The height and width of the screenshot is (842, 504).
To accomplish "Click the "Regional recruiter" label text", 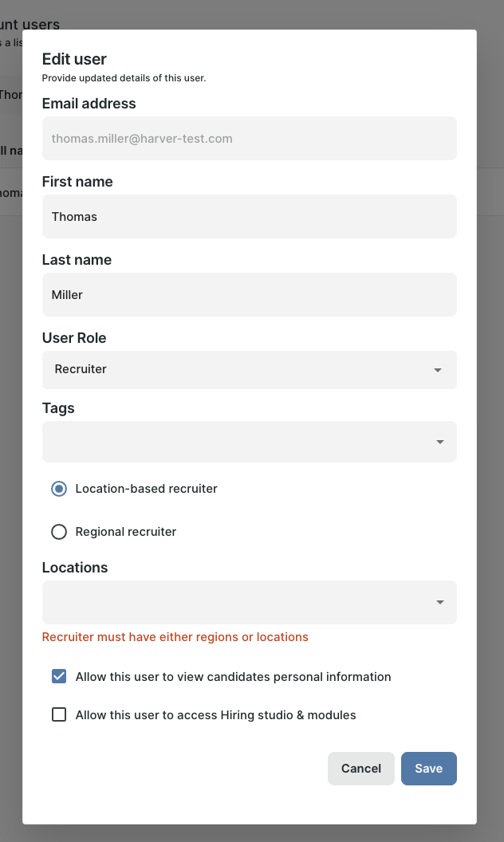I will (x=126, y=532).
